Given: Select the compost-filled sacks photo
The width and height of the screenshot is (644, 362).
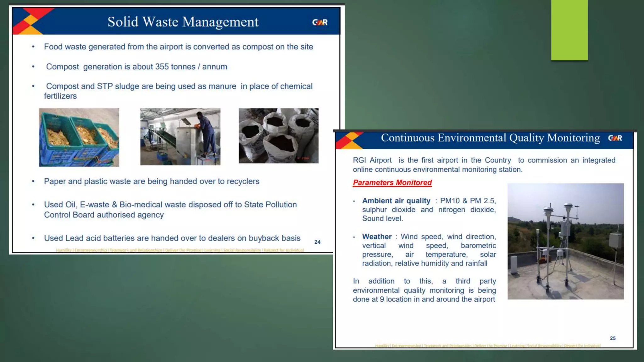Looking at the screenshot, I should tap(278, 136).
